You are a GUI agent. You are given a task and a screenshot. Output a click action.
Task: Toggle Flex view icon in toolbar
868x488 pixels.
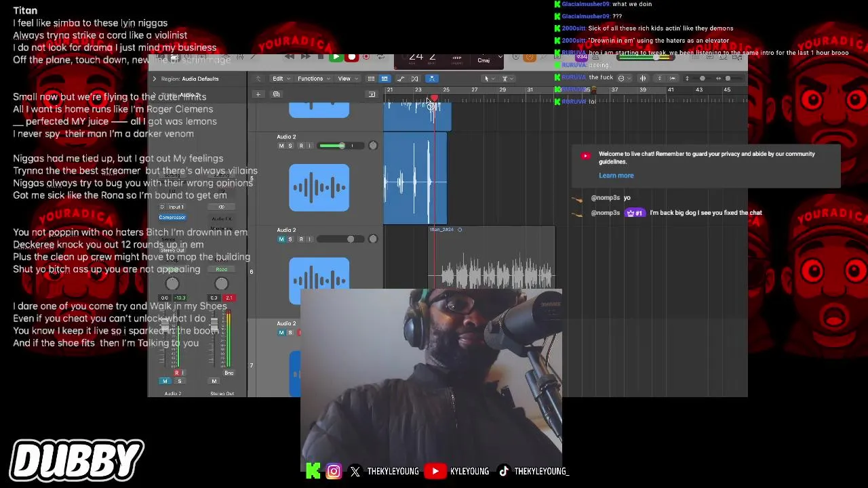(x=414, y=79)
